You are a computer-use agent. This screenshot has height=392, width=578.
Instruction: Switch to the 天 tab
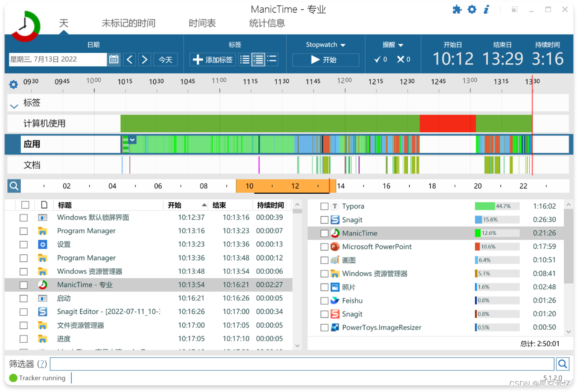point(64,23)
